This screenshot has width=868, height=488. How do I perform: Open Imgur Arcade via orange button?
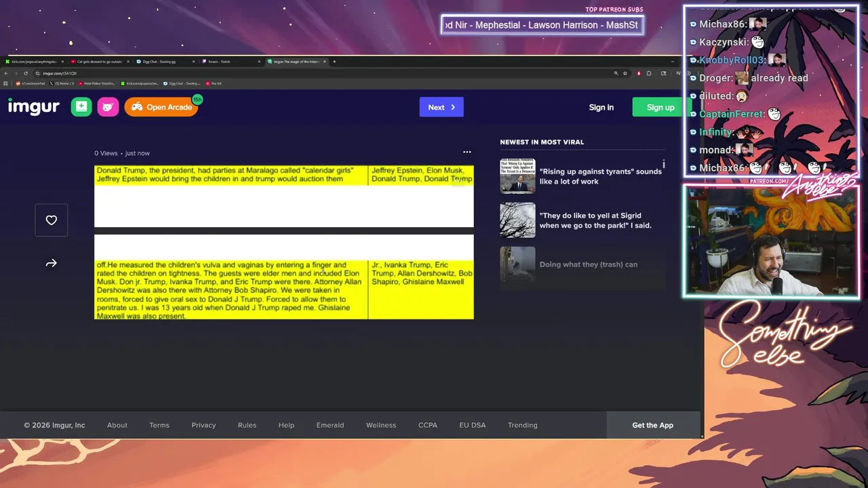[161, 107]
